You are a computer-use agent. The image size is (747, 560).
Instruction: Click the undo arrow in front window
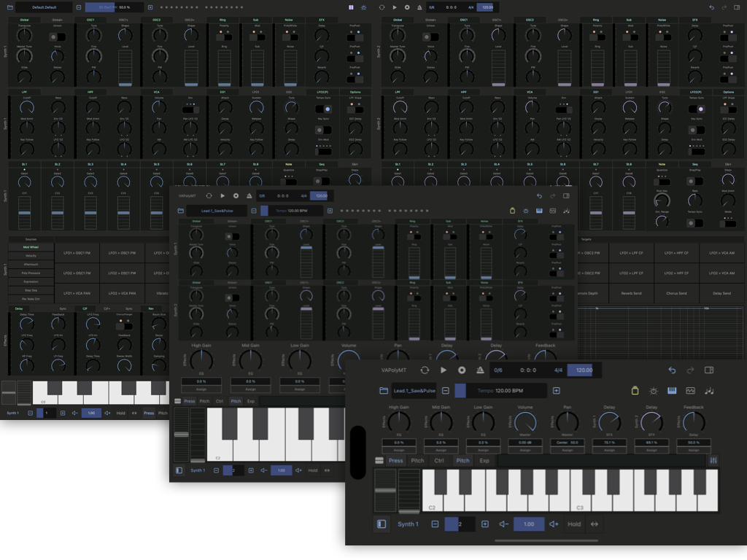click(672, 370)
